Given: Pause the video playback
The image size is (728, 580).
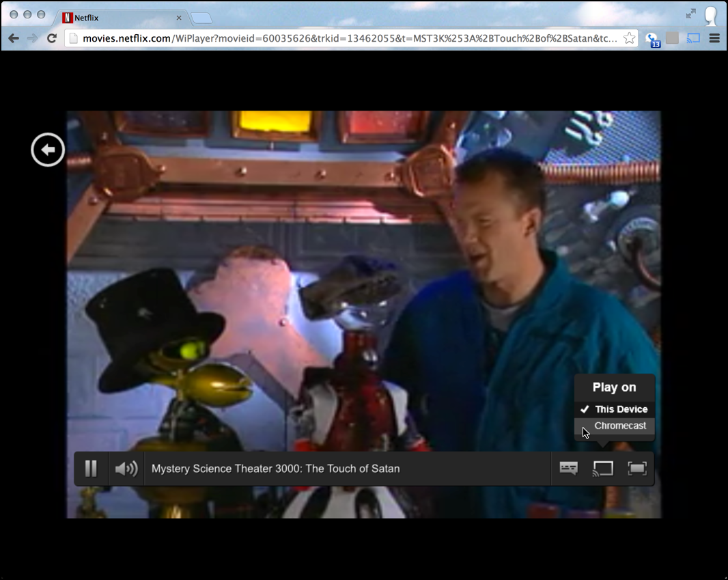Looking at the screenshot, I should 91,469.
